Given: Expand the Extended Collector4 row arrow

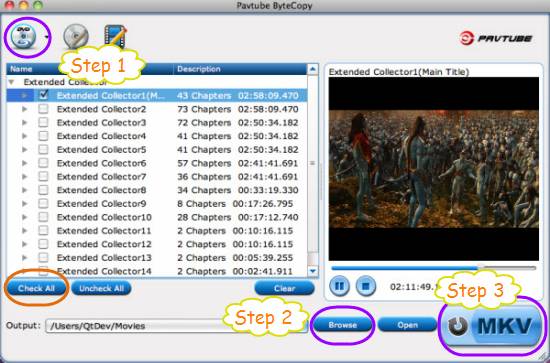Looking at the screenshot, I should click(x=24, y=136).
